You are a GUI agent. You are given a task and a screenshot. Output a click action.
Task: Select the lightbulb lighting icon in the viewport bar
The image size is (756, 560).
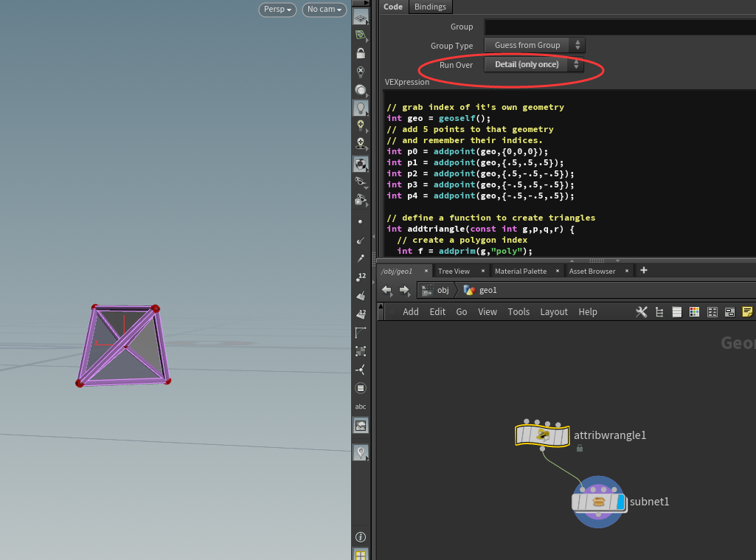click(x=361, y=108)
